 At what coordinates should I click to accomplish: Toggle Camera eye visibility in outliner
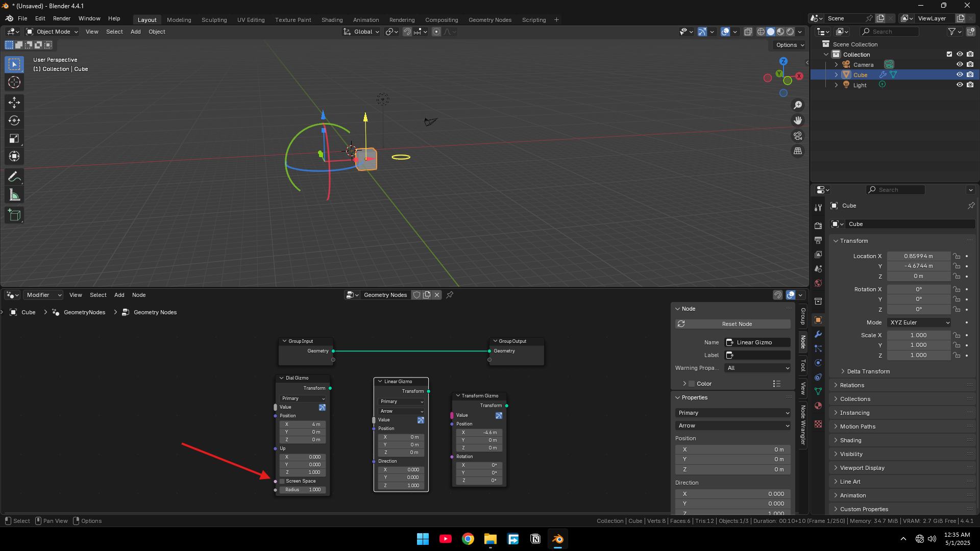click(960, 65)
